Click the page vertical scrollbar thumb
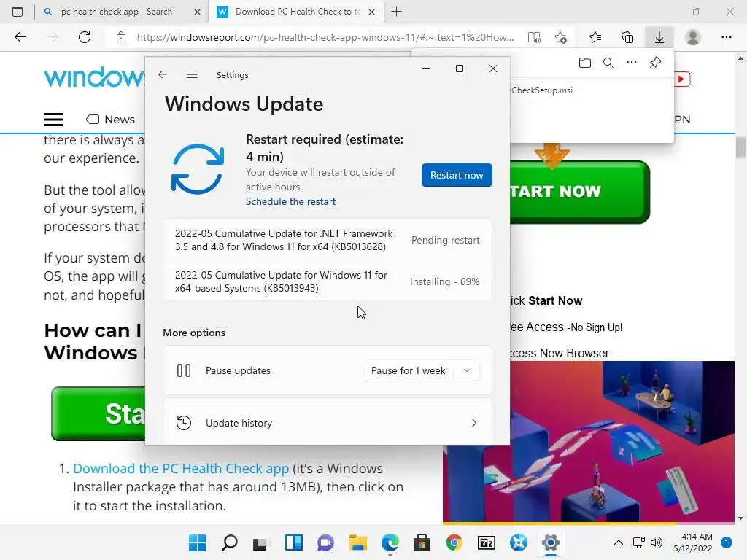The height and width of the screenshot is (560, 747). click(740, 147)
